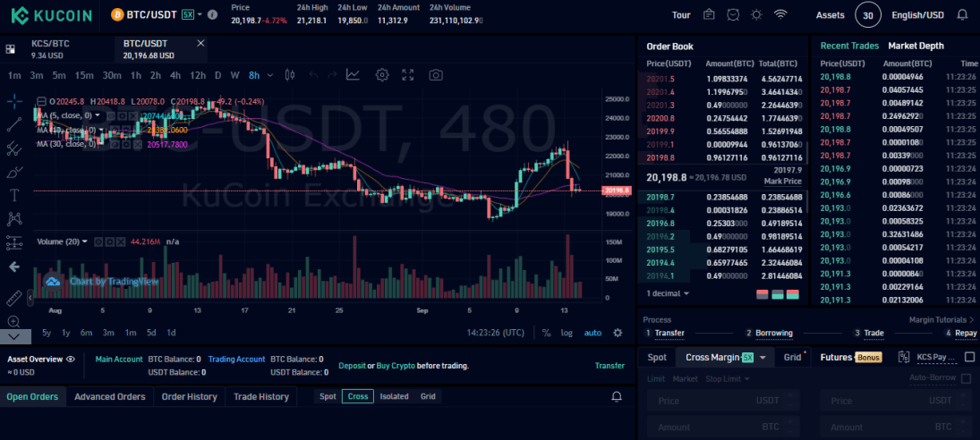Open the news briefcase icon in header
This screenshot has width=980, height=440.
pos(709,15)
